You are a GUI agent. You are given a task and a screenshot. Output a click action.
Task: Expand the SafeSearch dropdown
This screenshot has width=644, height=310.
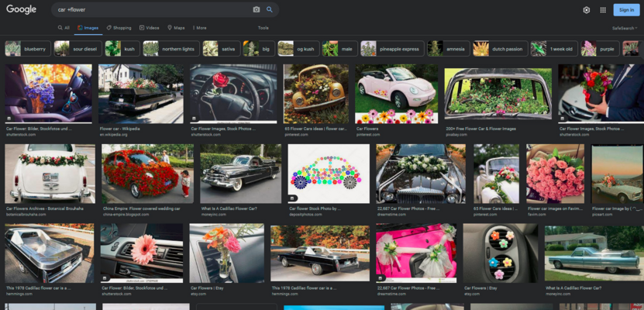coord(625,28)
